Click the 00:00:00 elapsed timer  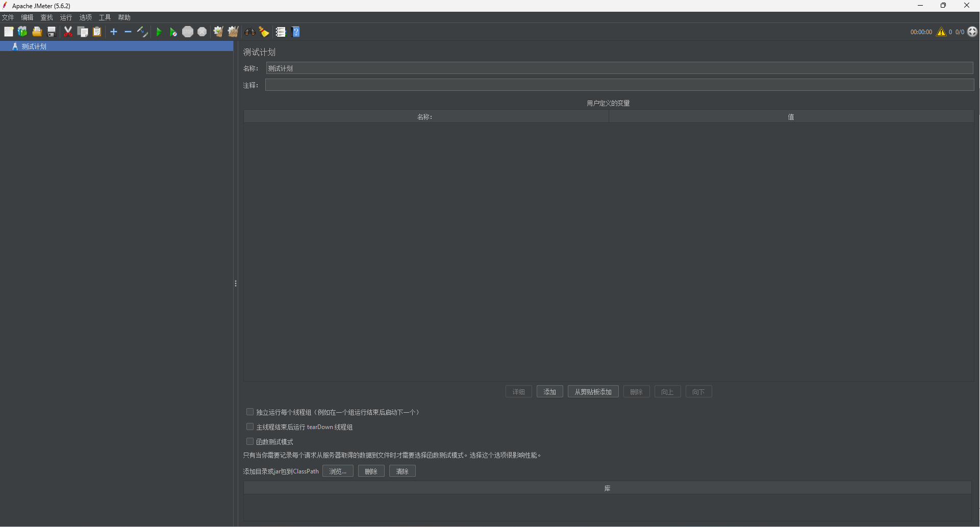pyautogui.click(x=921, y=32)
